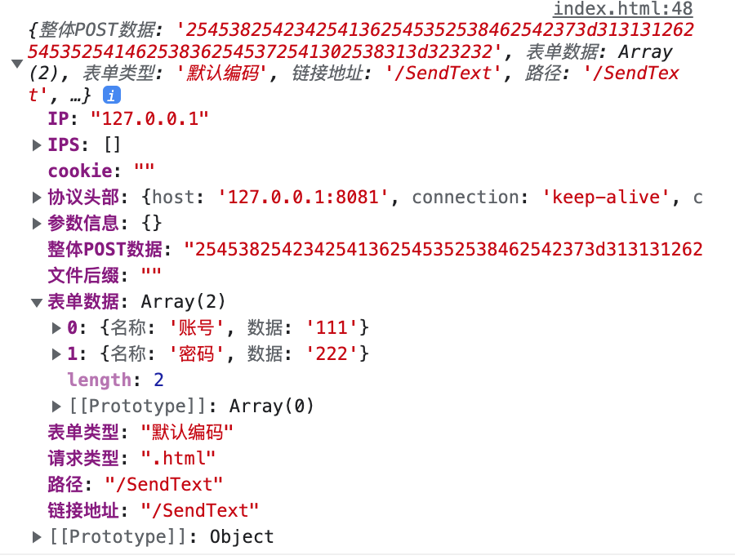Image resolution: width=735 pixels, height=560 pixels.
Task: Click the blue info icon badge
Action: pyautogui.click(x=112, y=96)
